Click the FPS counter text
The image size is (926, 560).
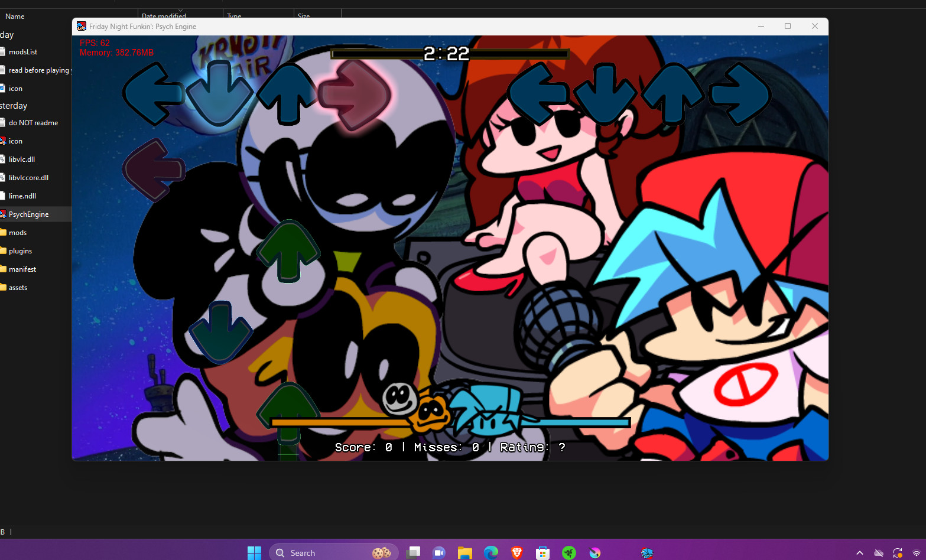tap(95, 43)
